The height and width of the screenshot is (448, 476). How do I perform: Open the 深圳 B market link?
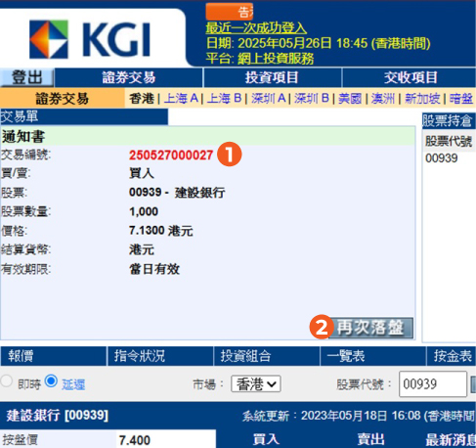312,98
